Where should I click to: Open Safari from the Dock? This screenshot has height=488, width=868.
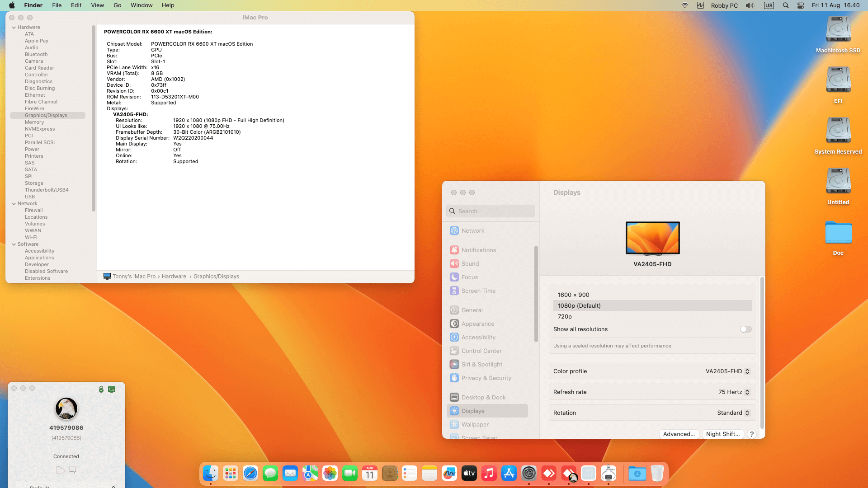tap(250, 473)
